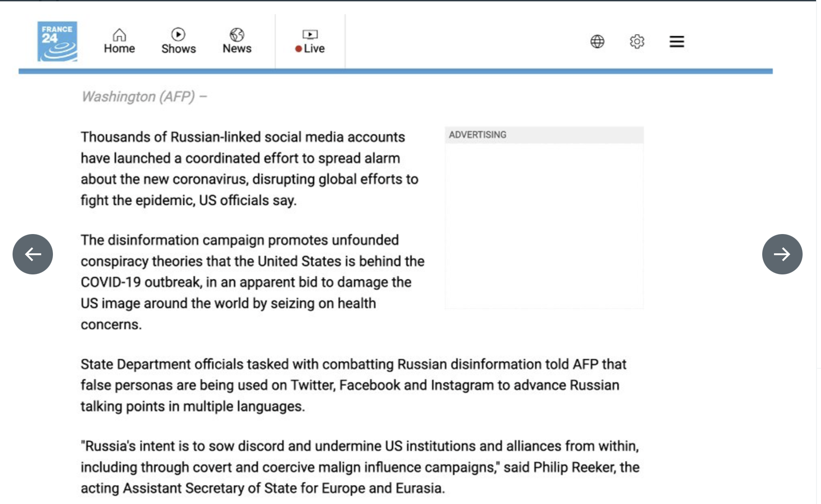
Task: Click paragraph starting 'The disinformation campaign'
Action: (x=253, y=282)
